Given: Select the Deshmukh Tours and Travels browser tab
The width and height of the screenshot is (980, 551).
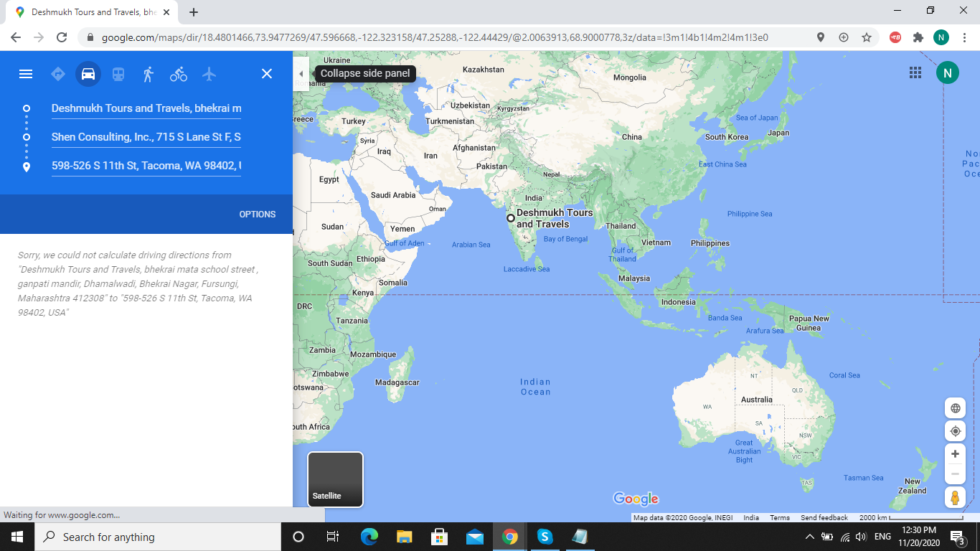Looking at the screenshot, I should (92, 12).
